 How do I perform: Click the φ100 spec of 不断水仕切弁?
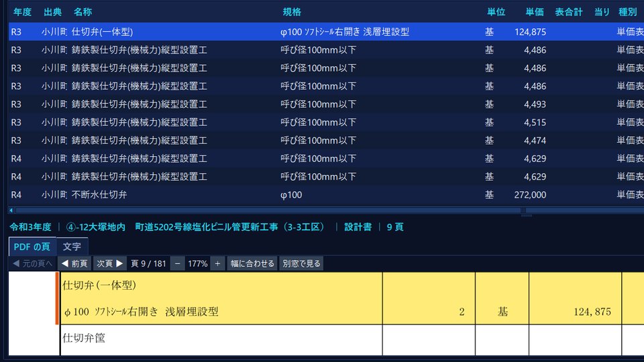click(291, 194)
